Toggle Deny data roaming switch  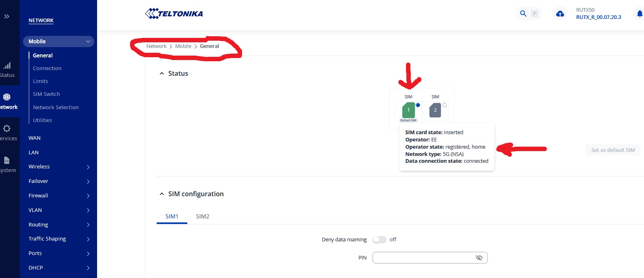(x=379, y=240)
